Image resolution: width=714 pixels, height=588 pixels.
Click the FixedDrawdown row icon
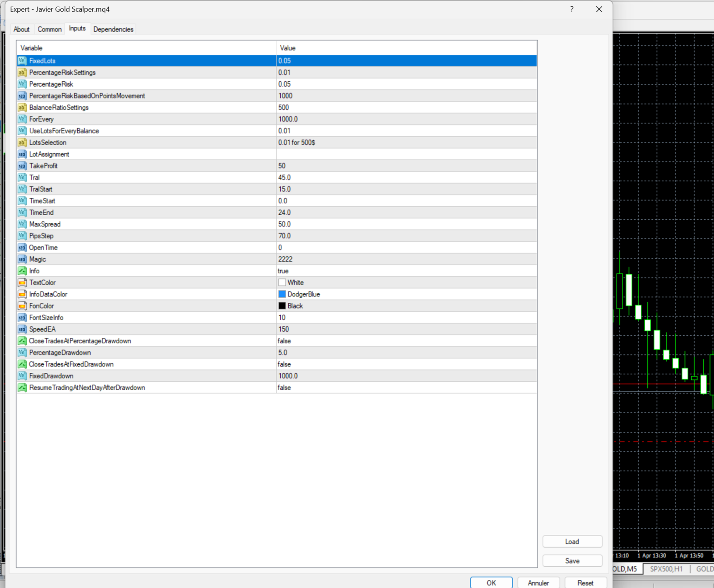coord(22,376)
